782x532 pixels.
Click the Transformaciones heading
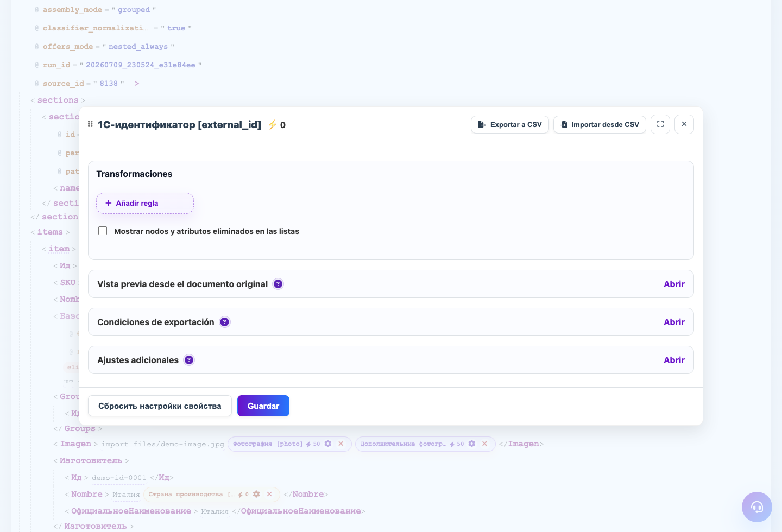[x=134, y=174]
